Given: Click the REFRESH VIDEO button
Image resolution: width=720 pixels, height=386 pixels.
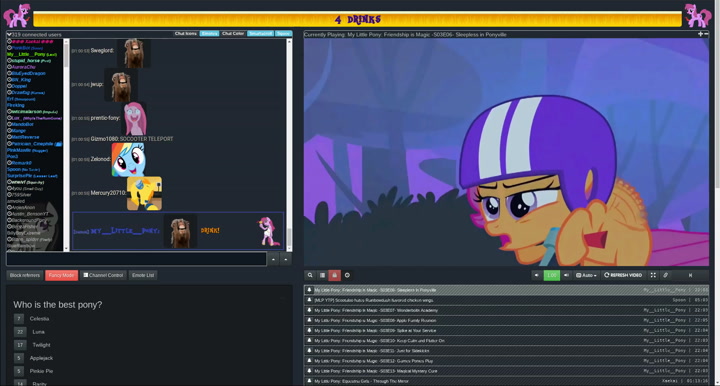Looking at the screenshot, I should [623, 275].
